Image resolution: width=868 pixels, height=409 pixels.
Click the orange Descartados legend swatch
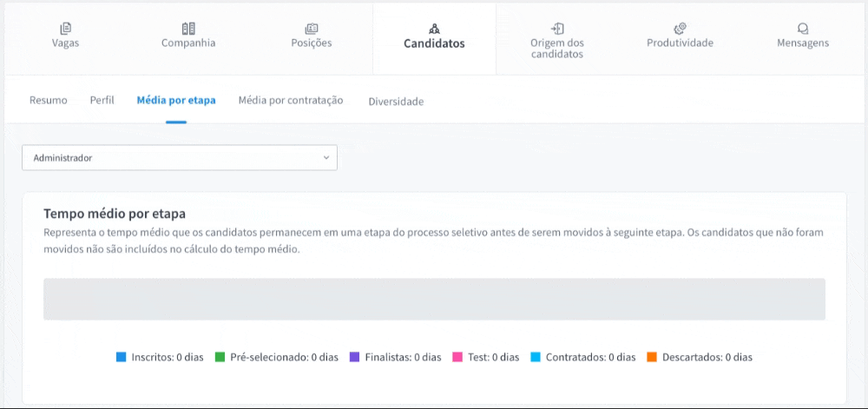[x=652, y=357]
